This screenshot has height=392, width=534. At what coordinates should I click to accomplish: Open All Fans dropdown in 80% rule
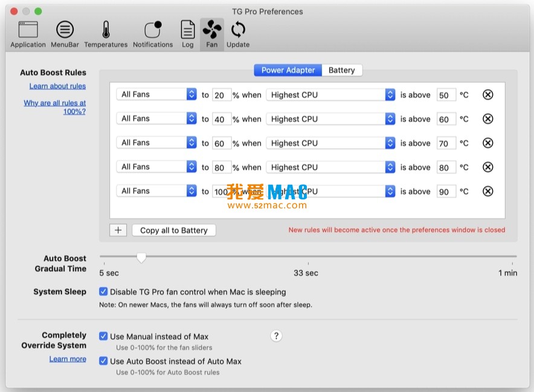coord(156,167)
